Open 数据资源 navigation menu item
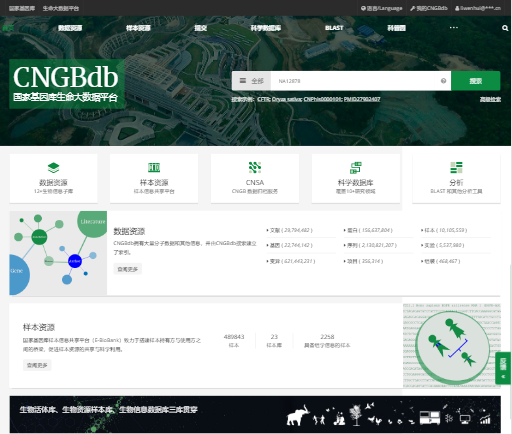The image size is (512, 434). click(x=70, y=28)
